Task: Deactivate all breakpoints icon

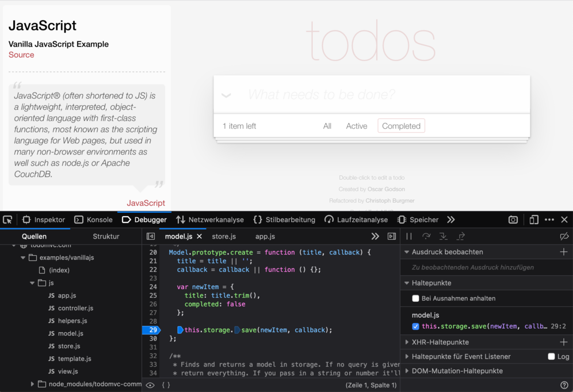Action: coord(564,236)
